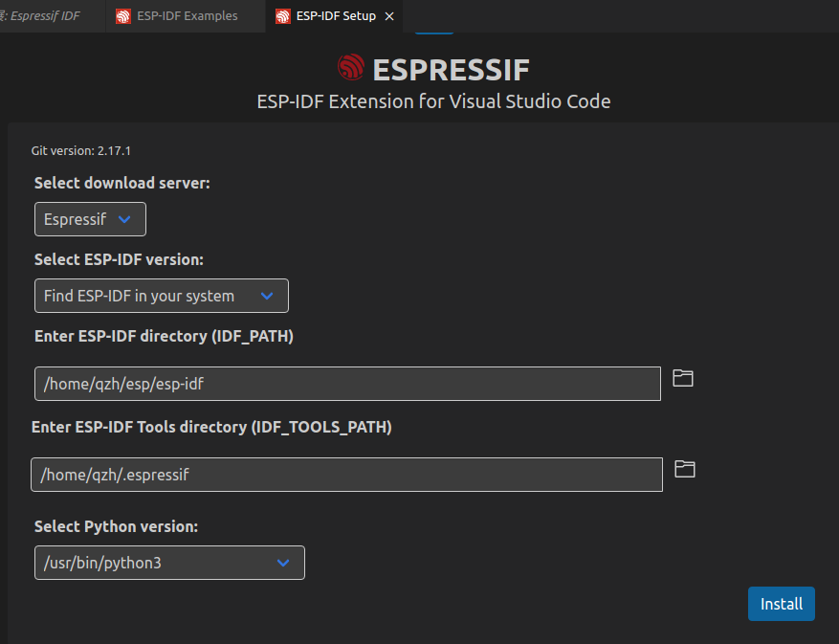Click the Install button

(782, 604)
